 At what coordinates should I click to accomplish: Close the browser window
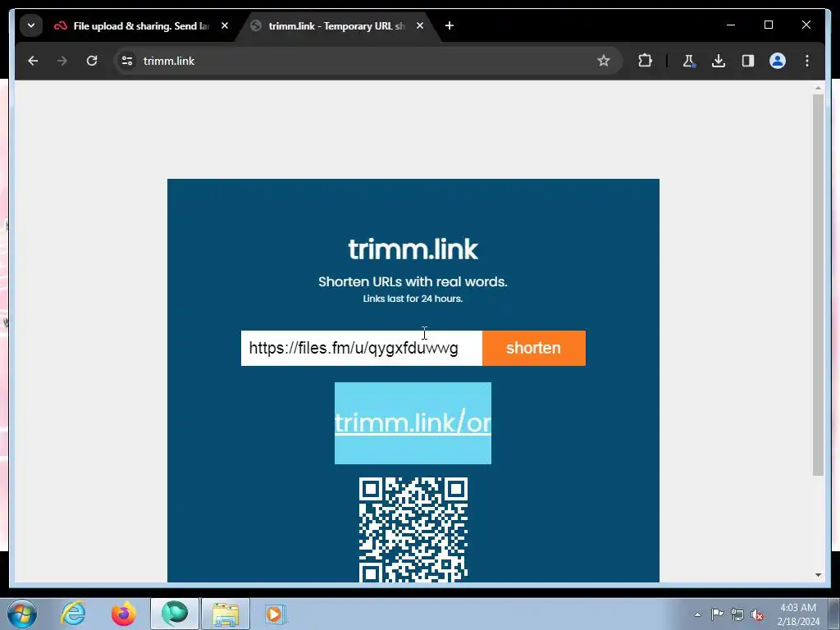(806, 25)
